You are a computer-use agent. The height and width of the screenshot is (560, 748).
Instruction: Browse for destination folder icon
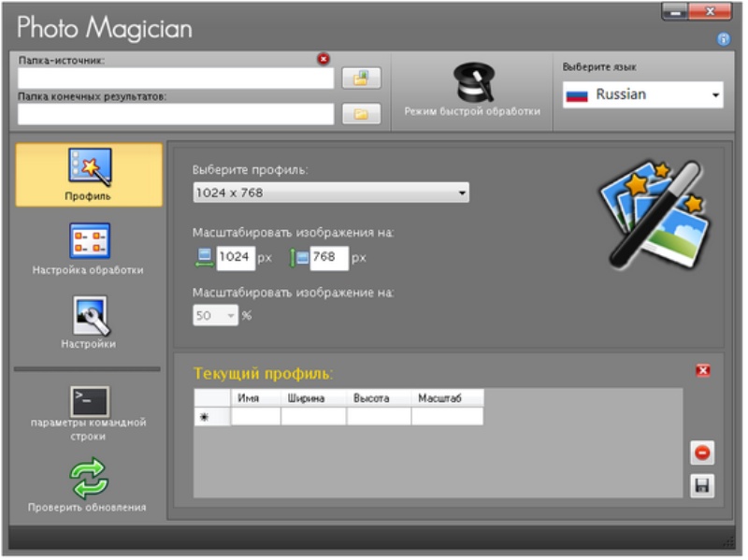(361, 114)
